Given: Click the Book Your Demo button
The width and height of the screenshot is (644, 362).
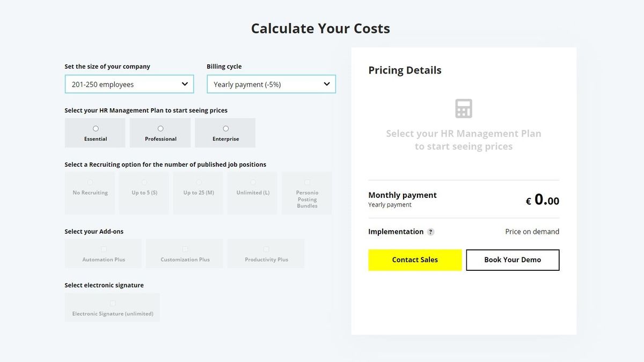Looking at the screenshot, I should click(x=513, y=260).
